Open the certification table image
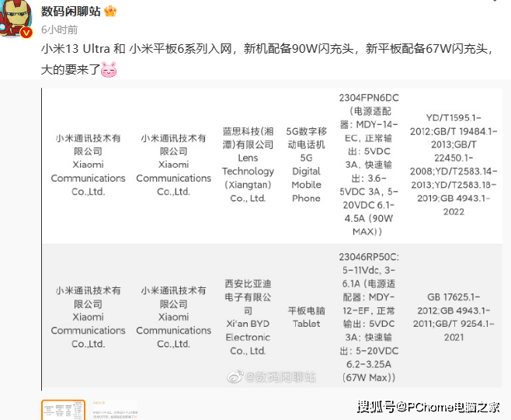The image size is (511, 420). [x=272, y=238]
